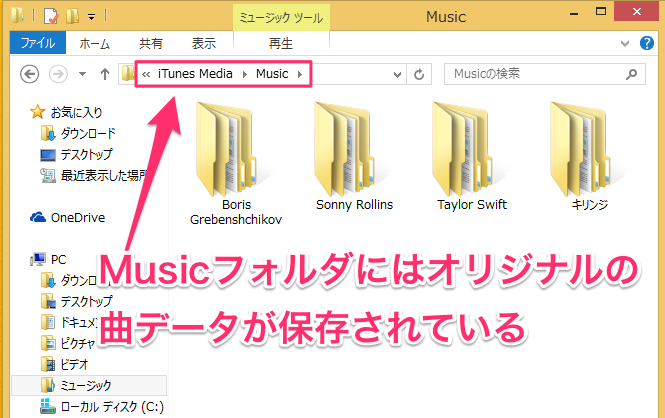Minimize the Music window

574,13
